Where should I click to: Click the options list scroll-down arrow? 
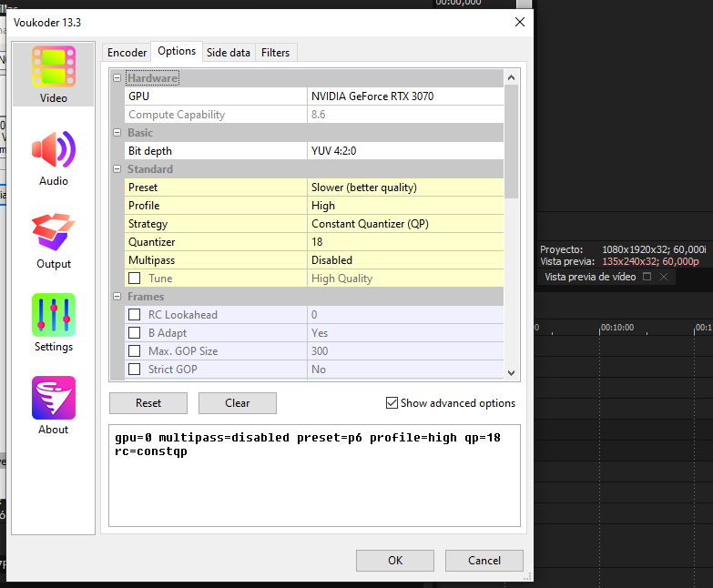pyautogui.click(x=511, y=372)
